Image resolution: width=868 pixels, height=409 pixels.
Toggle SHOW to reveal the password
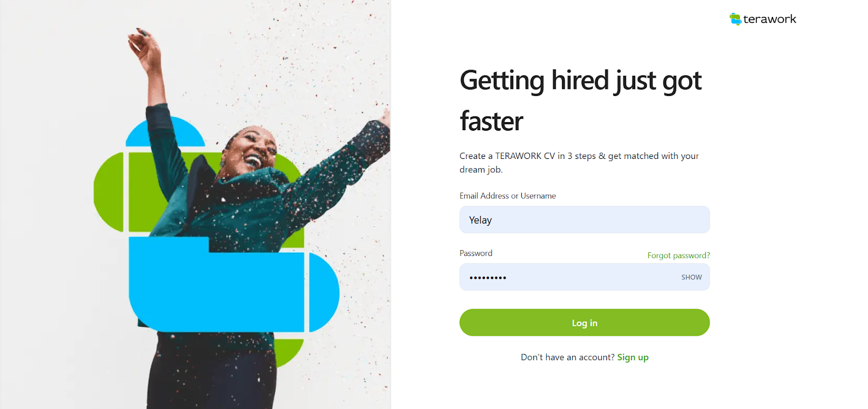click(x=691, y=277)
